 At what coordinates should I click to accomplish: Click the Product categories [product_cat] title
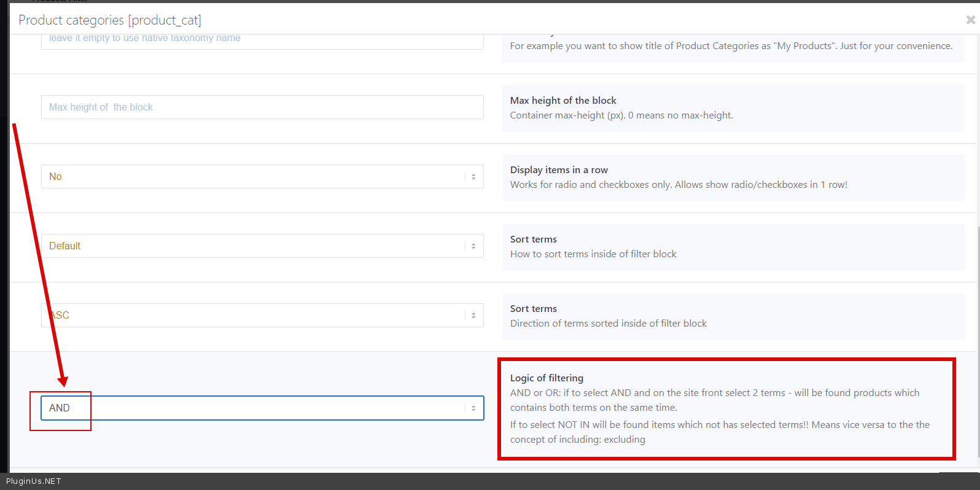tap(110, 20)
